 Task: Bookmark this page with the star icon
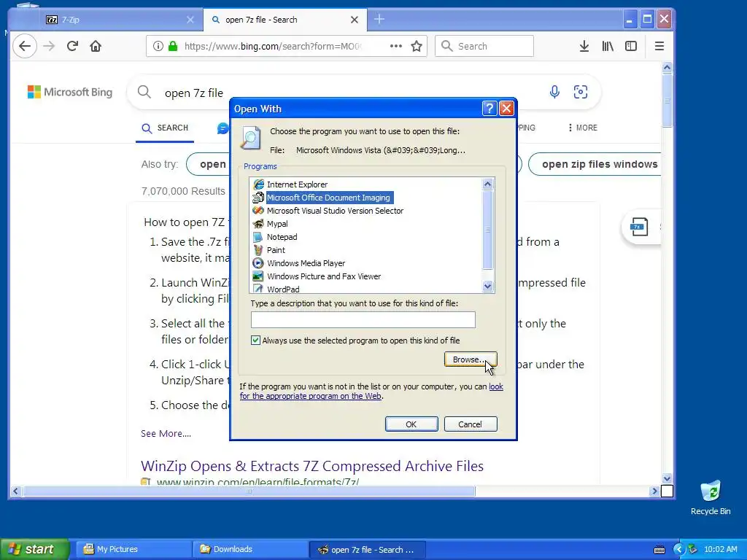coord(417,46)
